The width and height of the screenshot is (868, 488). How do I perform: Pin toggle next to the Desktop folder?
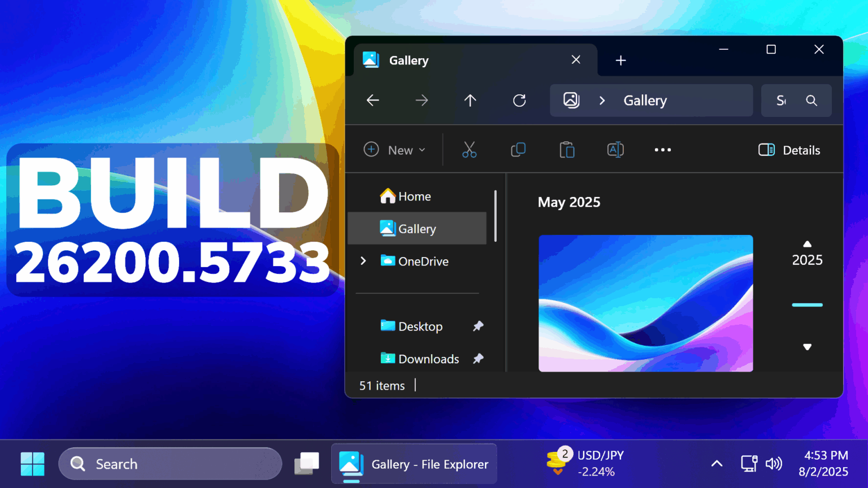[x=478, y=326]
